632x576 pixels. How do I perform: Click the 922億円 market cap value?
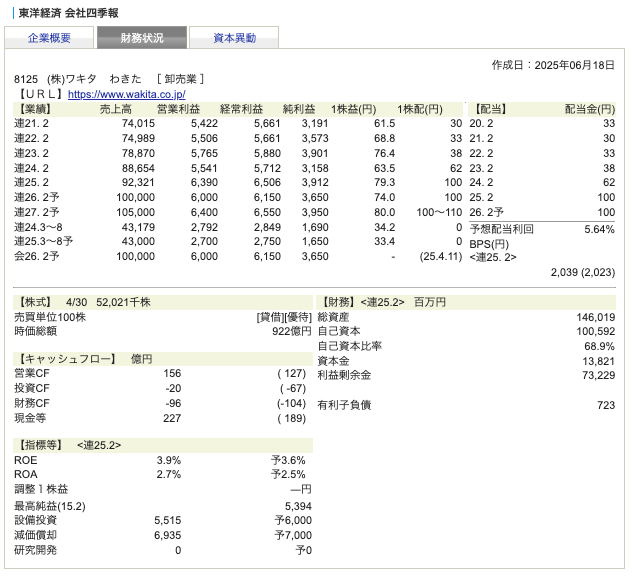(292, 331)
